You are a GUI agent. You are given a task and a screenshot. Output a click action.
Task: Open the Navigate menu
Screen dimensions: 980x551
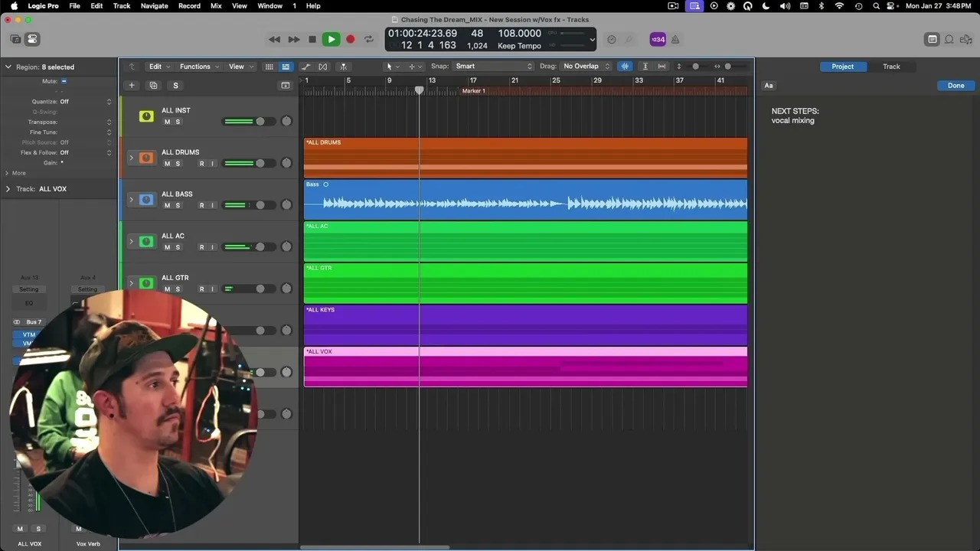click(154, 6)
